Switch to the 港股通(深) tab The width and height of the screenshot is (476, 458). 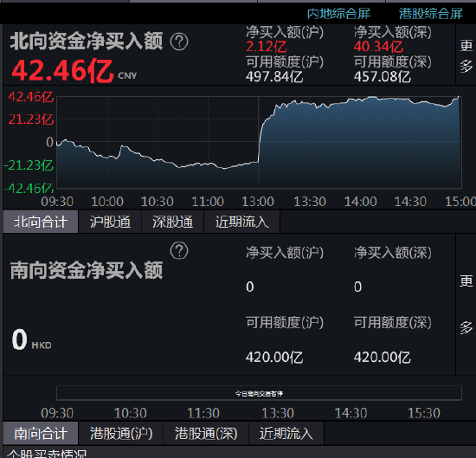(206, 434)
